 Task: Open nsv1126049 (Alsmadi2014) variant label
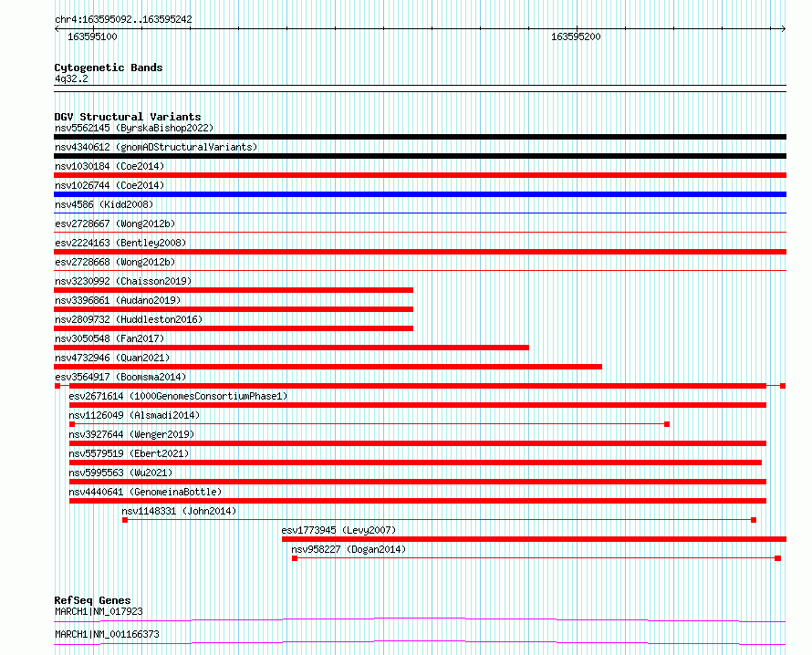point(134,415)
